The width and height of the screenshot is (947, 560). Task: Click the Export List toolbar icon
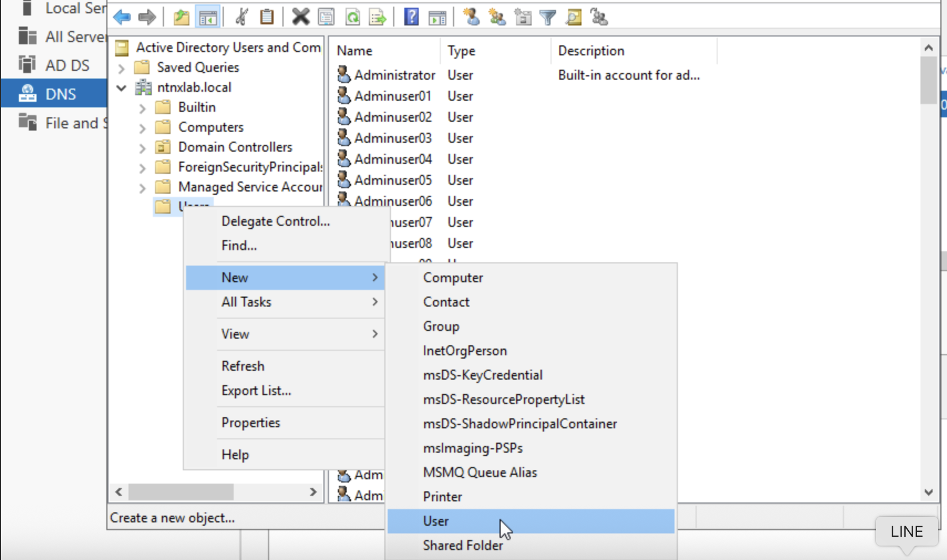(x=378, y=17)
